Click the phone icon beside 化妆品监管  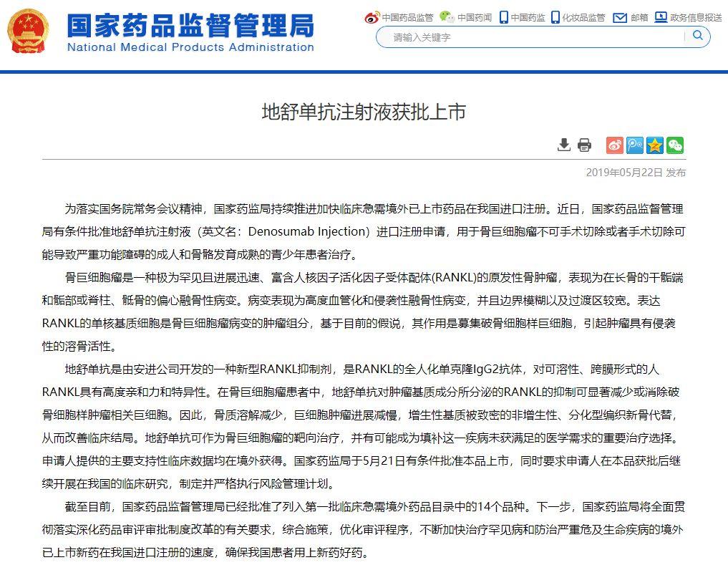[x=555, y=18]
